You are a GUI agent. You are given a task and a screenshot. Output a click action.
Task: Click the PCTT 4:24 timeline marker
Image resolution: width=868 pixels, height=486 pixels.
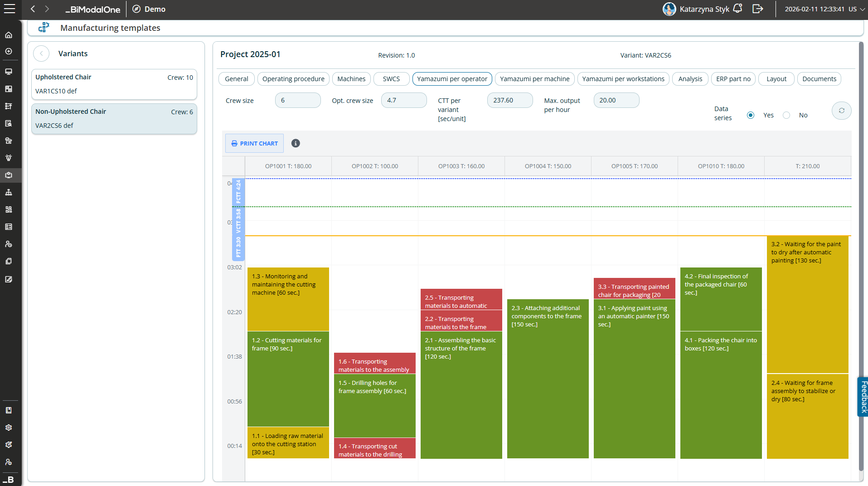238,192
